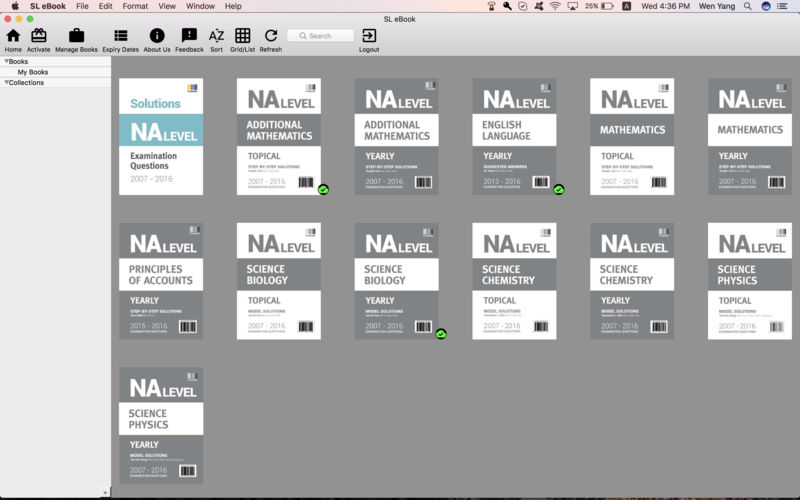800x500 pixels.
Task: Open Notification Center list icon
Action: tap(782, 6)
